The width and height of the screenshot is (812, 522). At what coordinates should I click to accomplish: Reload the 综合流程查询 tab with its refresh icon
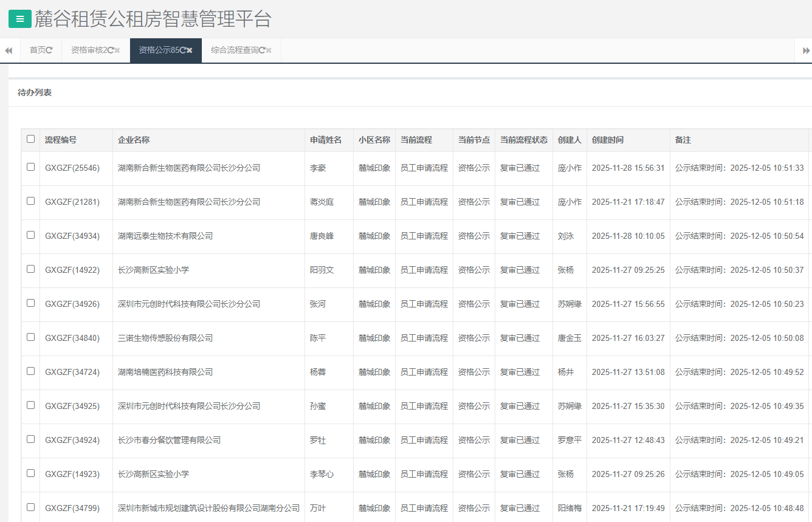261,50
